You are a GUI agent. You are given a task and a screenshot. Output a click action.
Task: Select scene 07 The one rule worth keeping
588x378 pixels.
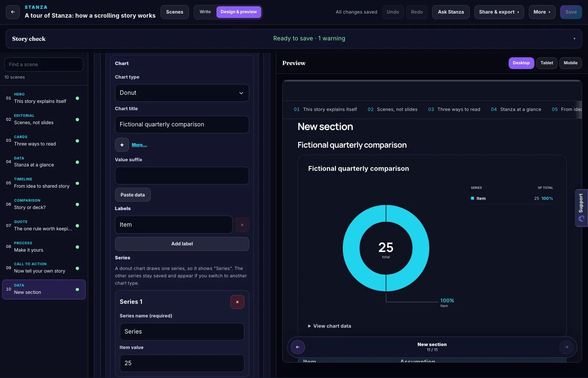[44, 226]
